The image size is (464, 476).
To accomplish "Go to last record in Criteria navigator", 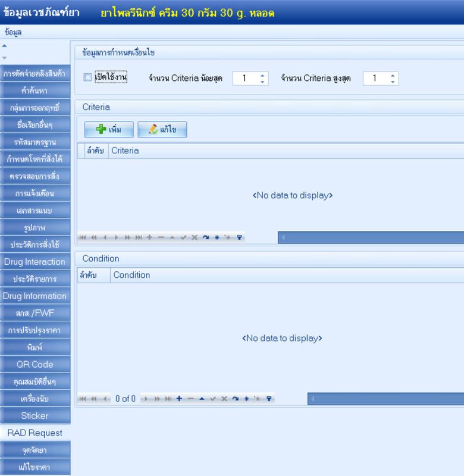I will [139, 237].
